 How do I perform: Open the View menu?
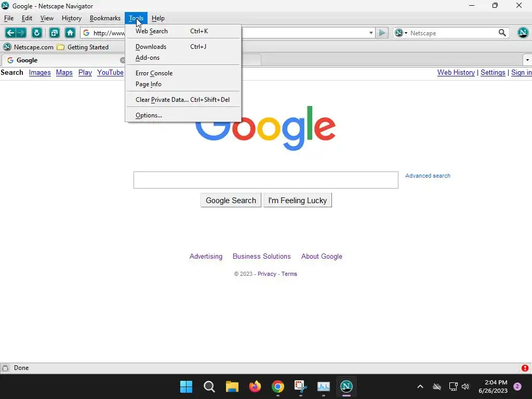(x=47, y=18)
